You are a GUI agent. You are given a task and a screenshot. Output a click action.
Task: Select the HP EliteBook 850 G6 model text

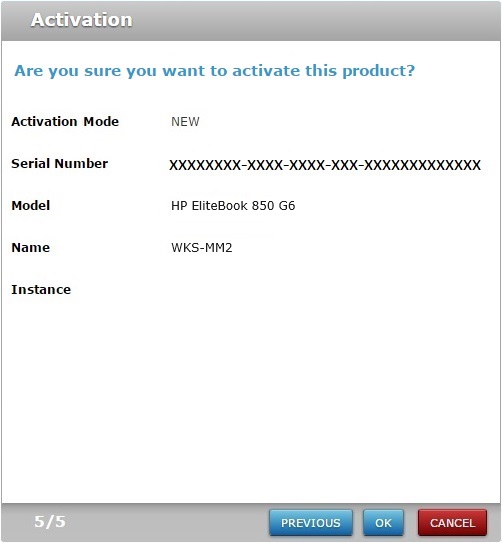[x=233, y=206]
